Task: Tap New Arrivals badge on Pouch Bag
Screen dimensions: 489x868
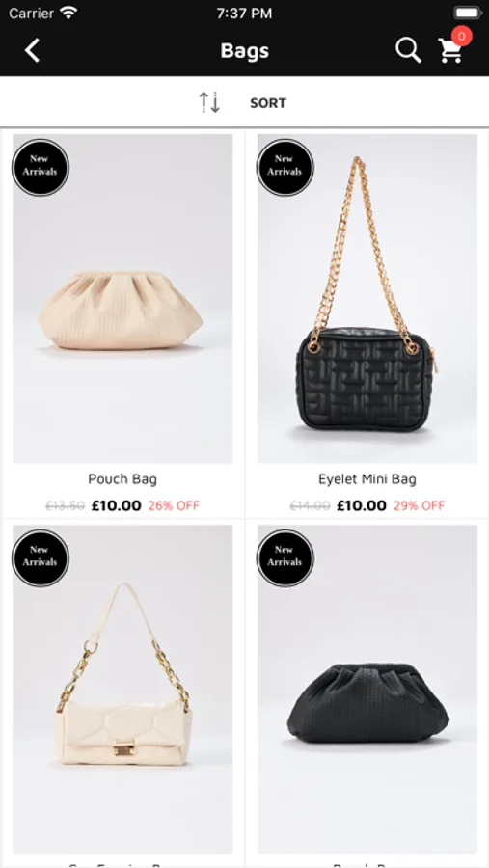Action: click(41, 167)
